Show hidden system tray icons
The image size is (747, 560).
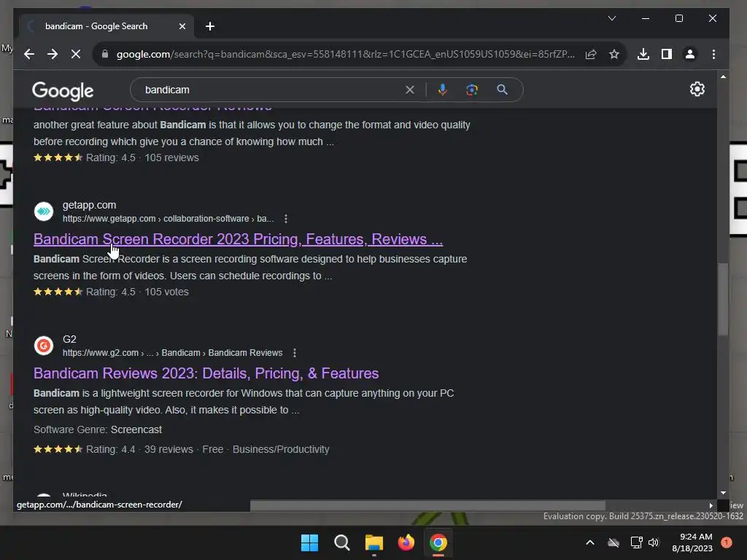(589, 542)
